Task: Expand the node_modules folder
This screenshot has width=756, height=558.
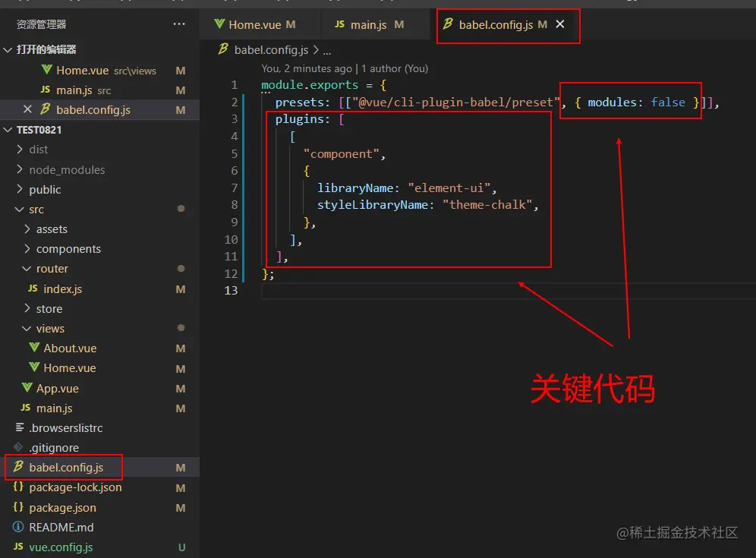Action: point(99,170)
